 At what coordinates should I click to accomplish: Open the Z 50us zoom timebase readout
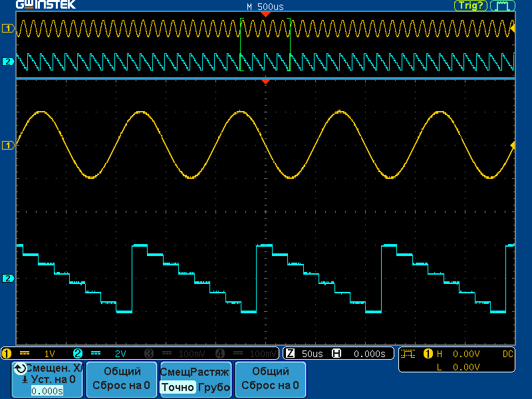pos(306,353)
